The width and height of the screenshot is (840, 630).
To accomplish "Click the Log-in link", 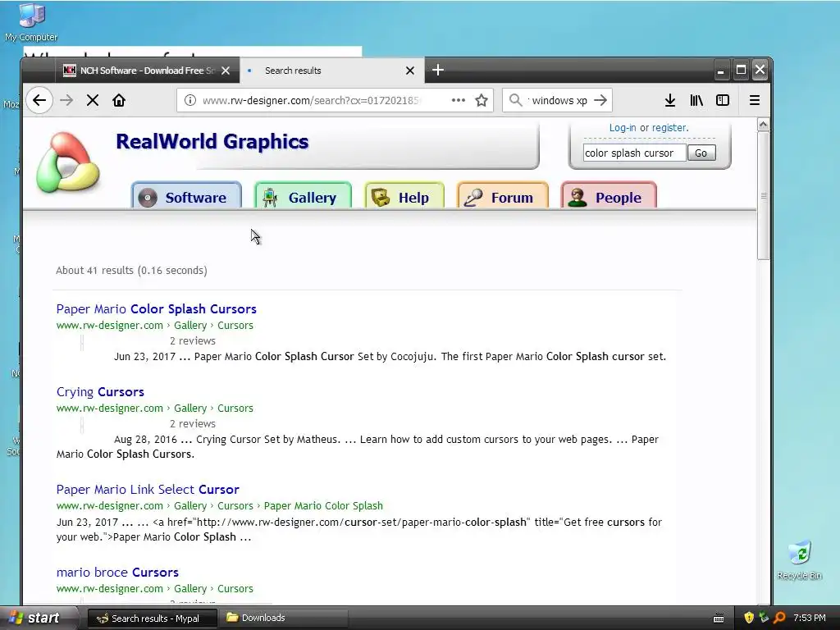I will [x=623, y=127].
